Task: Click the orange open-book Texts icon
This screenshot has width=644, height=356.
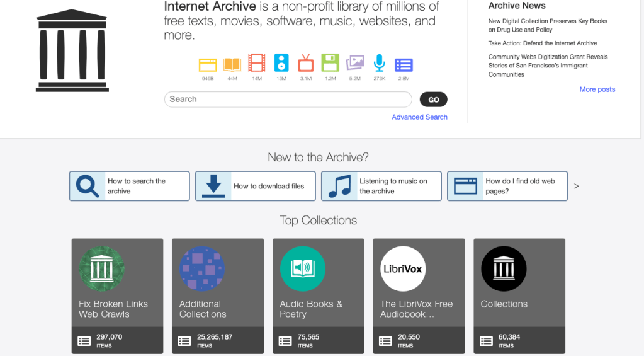Action: click(x=232, y=64)
